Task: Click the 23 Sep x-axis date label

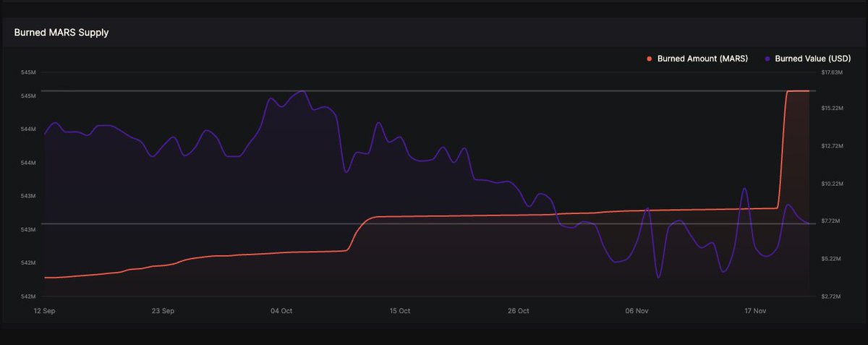Action: pyautogui.click(x=163, y=311)
